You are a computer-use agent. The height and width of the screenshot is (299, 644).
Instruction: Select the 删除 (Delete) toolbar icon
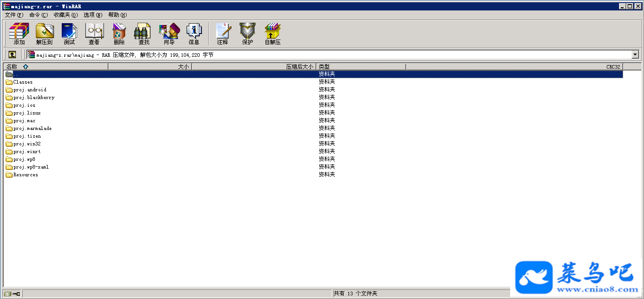(x=119, y=34)
